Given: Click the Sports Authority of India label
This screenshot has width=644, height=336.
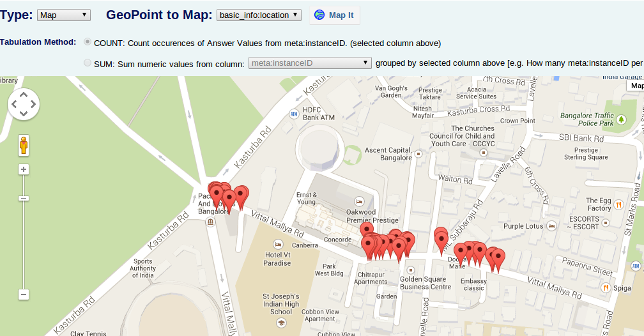Looking at the screenshot, I should coord(143,268).
